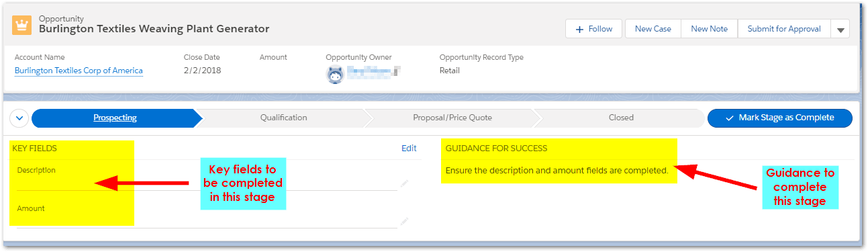Select the Qualification stage

click(283, 118)
